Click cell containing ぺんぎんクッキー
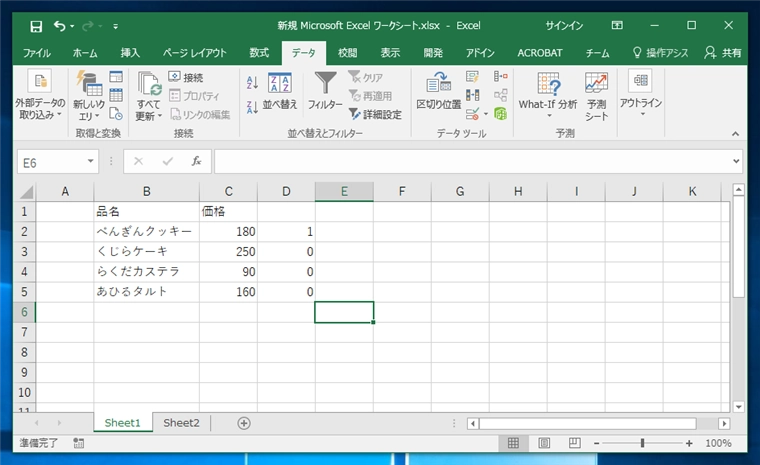The height and width of the screenshot is (465, 760). click(146, 231)
